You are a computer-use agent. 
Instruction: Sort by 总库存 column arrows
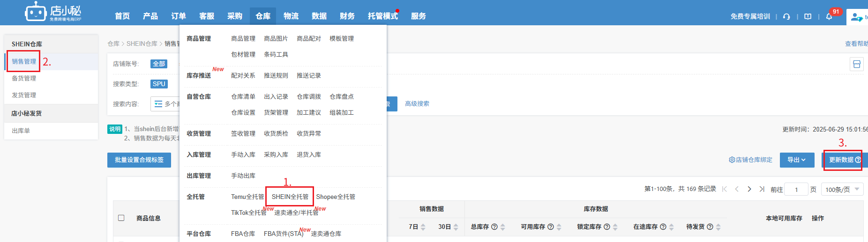click(x=503, y=227)
